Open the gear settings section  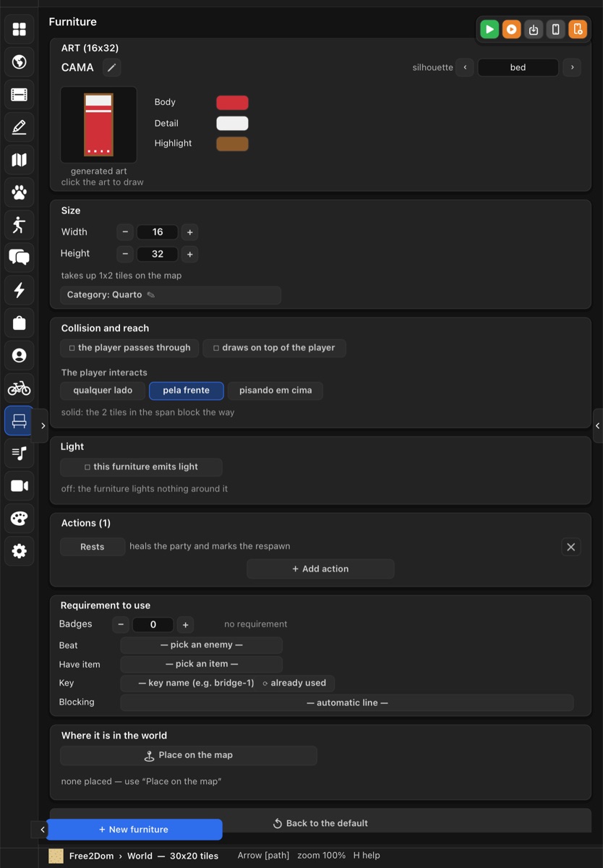pyautogui.click(x=20, y=551)
